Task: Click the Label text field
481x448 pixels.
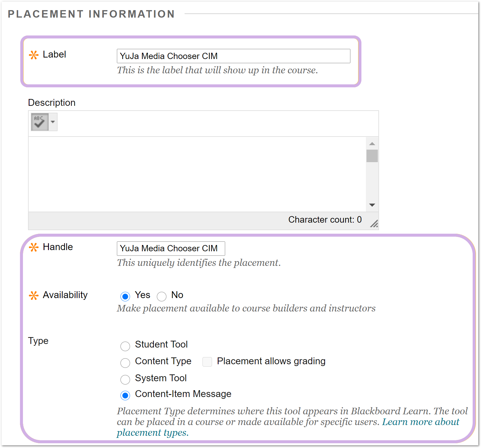Action: 233,56
